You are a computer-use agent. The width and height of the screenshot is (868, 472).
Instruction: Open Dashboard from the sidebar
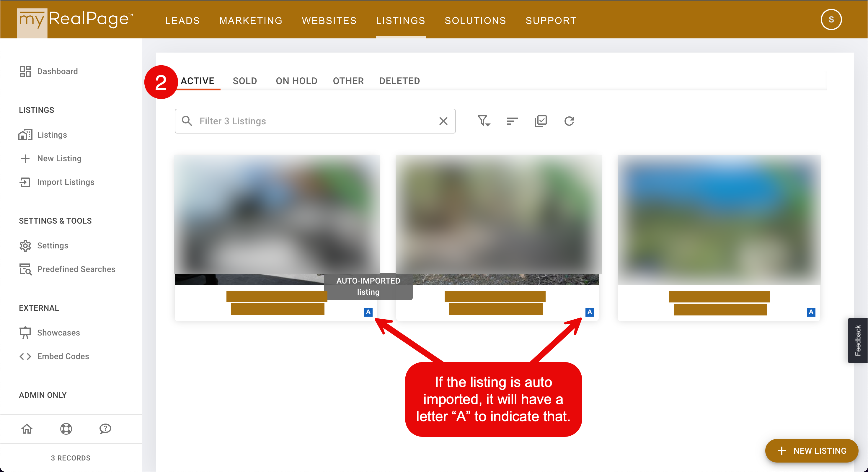[x=58, y=71]
